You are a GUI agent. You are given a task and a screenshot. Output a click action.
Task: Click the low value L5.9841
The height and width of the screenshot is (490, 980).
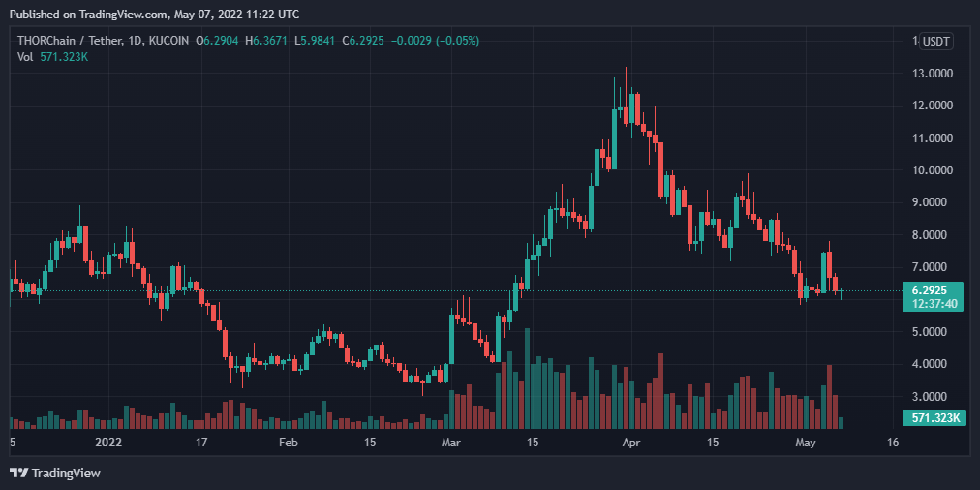(x=313, y=41)
